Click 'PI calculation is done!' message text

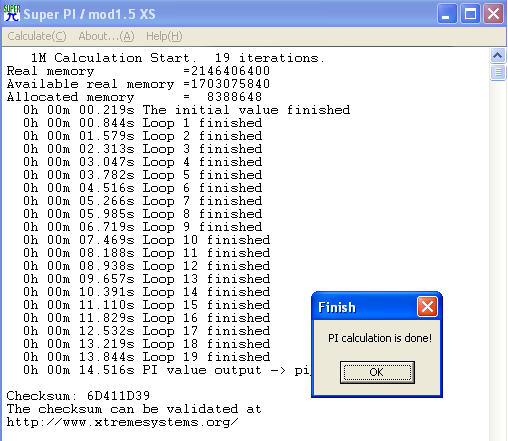380,338
